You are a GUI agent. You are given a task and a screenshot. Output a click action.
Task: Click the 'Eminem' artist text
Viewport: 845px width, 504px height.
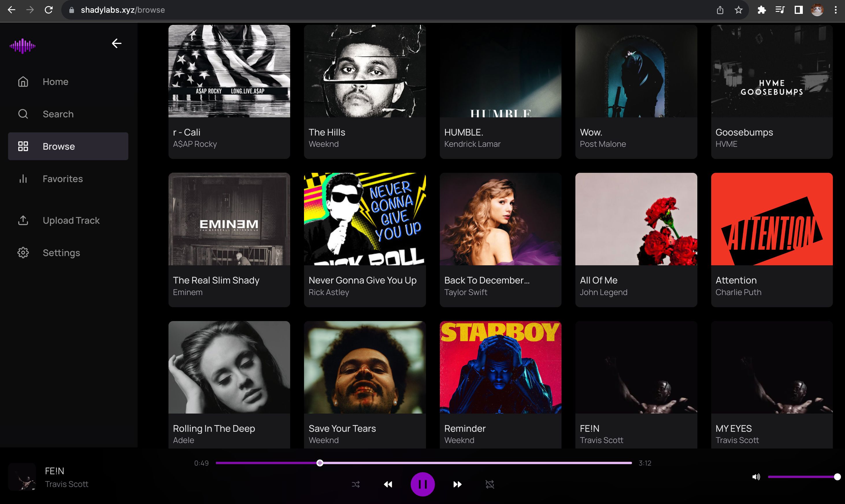pos(188,292)
